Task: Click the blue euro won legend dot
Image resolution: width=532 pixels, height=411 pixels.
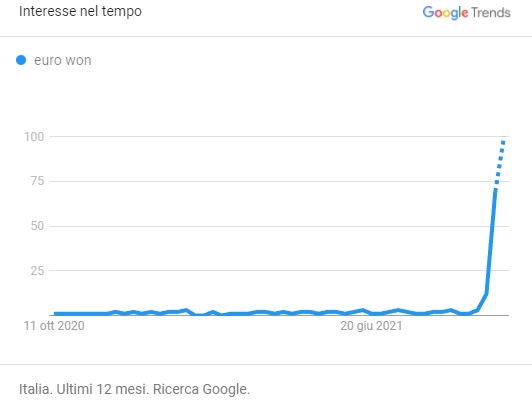Action: tap(21, 60)
